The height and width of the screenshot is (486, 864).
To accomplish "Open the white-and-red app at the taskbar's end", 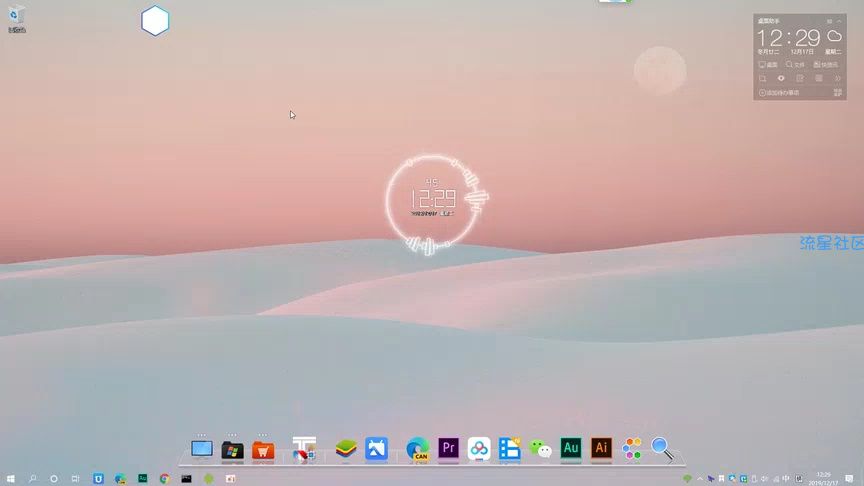I will point(230,479).
